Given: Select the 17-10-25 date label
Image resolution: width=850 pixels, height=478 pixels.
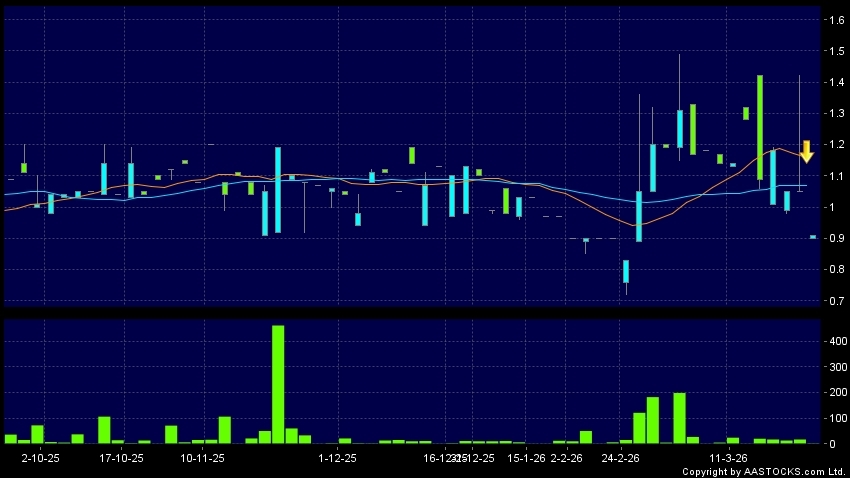Looking at the screenshot, I should point(122,458).
